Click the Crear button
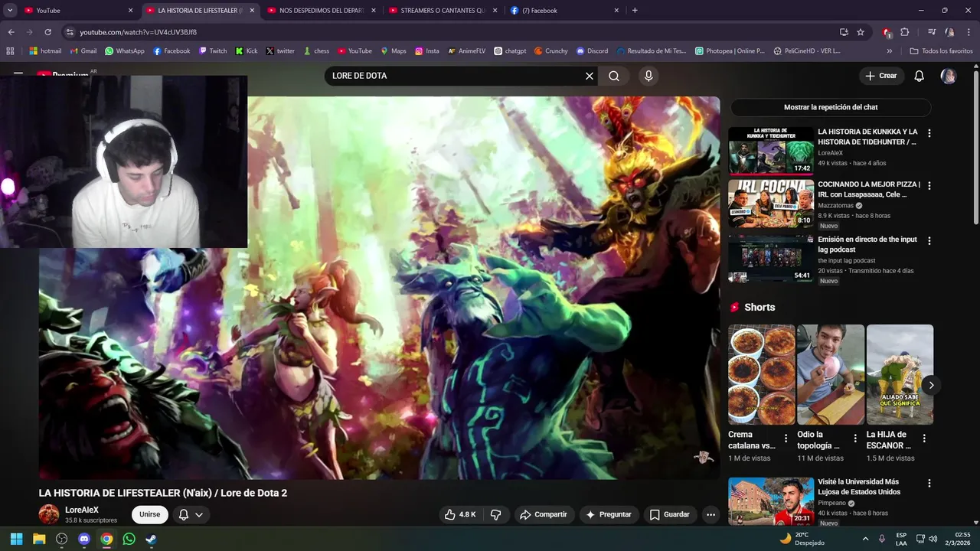The height and width of the screenshot is (551, 980). 880,76
